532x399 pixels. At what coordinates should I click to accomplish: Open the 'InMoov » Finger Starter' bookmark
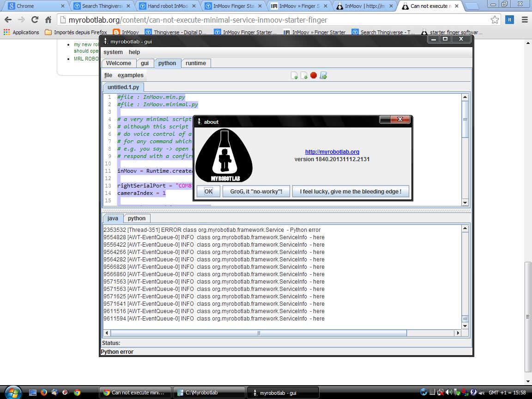pyautogui.click(x=315, y=32)
